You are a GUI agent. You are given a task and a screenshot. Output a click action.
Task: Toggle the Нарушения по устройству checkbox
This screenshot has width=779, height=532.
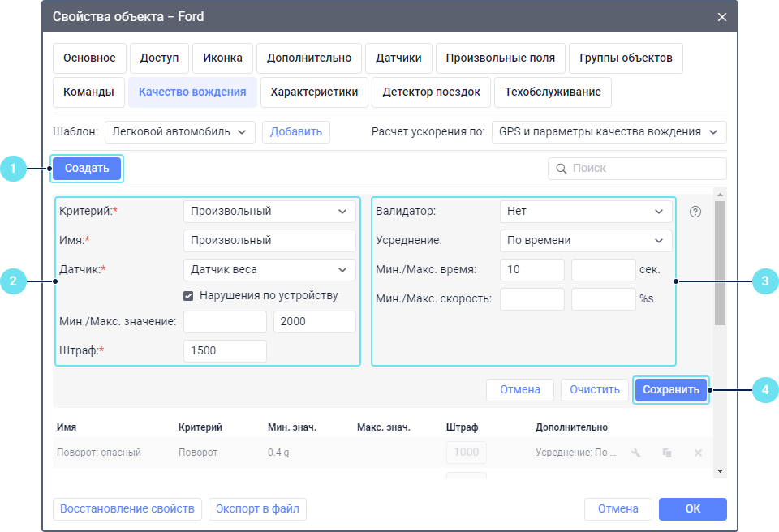pyautogui.click(x=188, y=296)
